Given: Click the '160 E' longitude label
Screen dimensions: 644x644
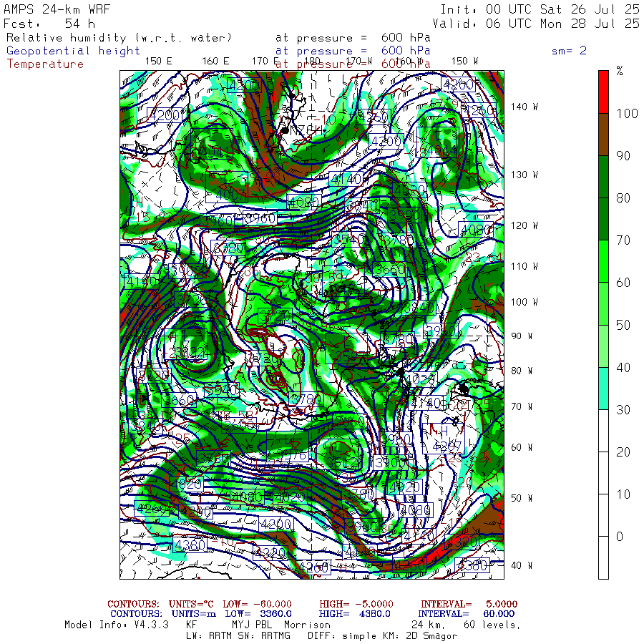Looking at the screenshot, I should (215, 62).
